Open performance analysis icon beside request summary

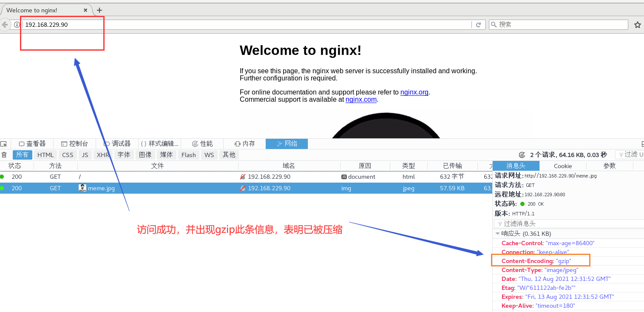522,155
